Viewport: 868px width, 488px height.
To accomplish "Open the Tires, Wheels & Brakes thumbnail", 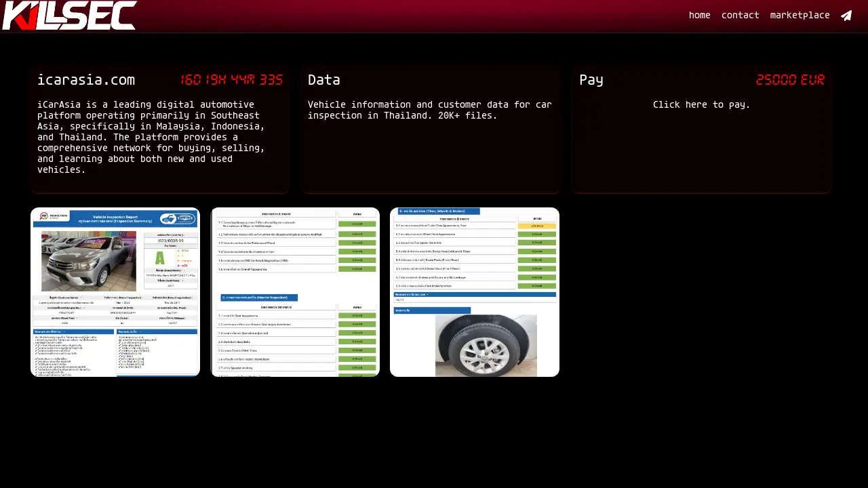I will tap(475, 292).
